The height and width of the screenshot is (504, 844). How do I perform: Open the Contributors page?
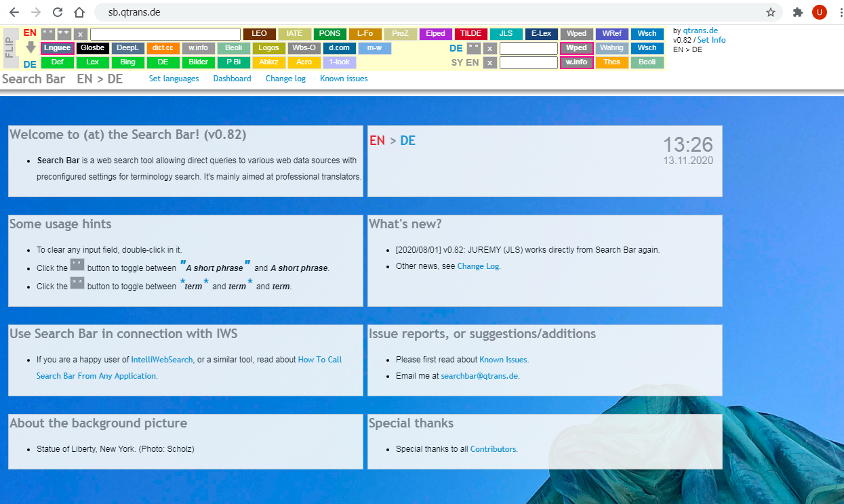pyautogui.click(x=493, y=448)
